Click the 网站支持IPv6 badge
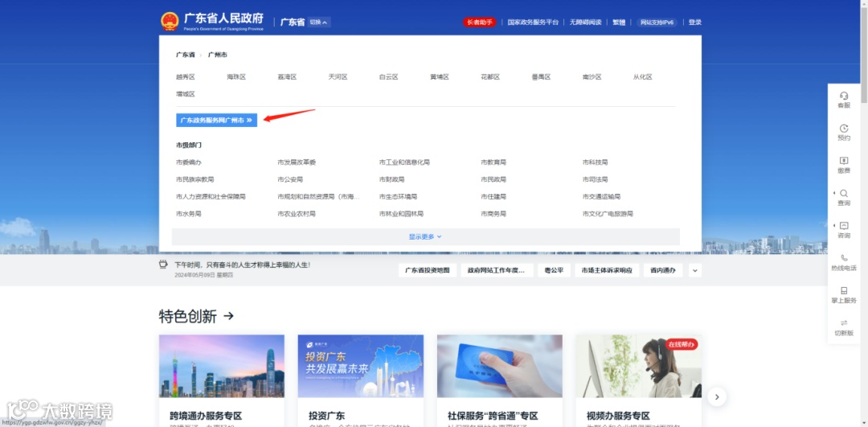Screen dimensions: 868x427 [x=657, y=23]
